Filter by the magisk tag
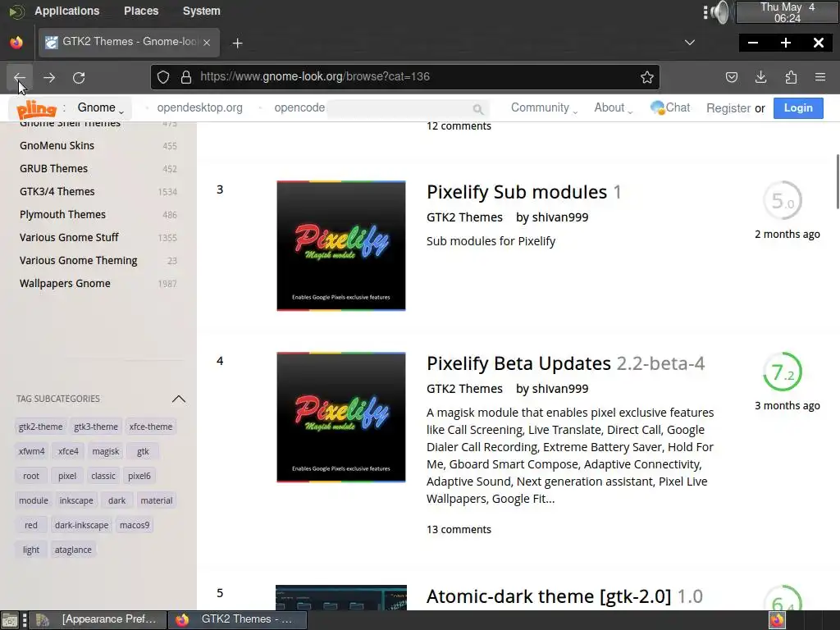This screenshot has width=840, height=630. pyautogui.click(x=106, y=451)
